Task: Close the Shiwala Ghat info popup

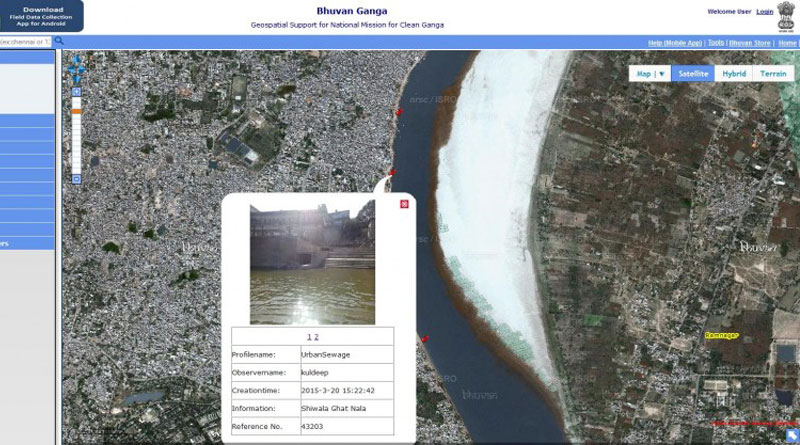Action: 404,204
